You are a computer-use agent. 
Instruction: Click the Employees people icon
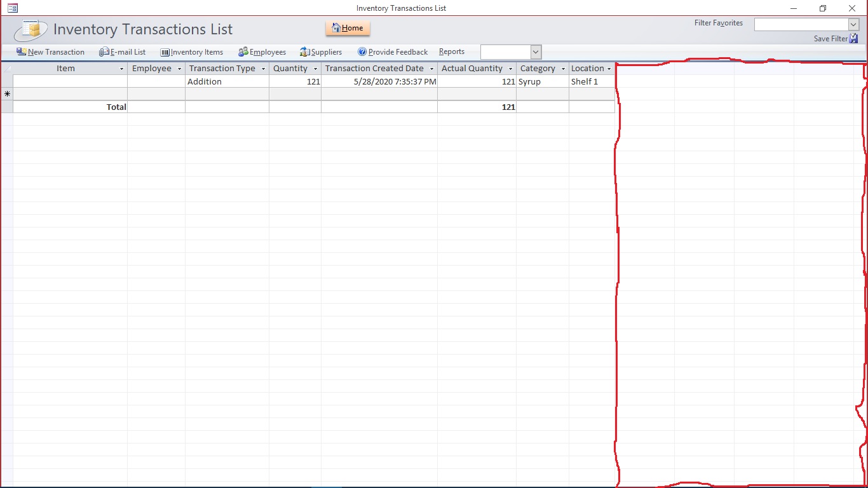243,52
